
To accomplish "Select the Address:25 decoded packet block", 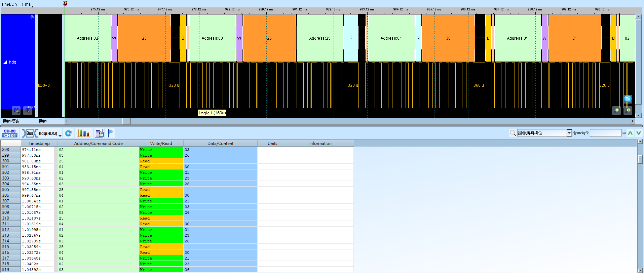I will (x=320, y=38).
